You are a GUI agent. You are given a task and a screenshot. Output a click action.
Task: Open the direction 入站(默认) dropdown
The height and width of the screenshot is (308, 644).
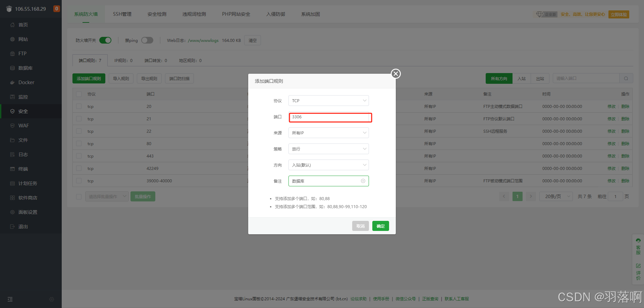(x=328, y=165)
